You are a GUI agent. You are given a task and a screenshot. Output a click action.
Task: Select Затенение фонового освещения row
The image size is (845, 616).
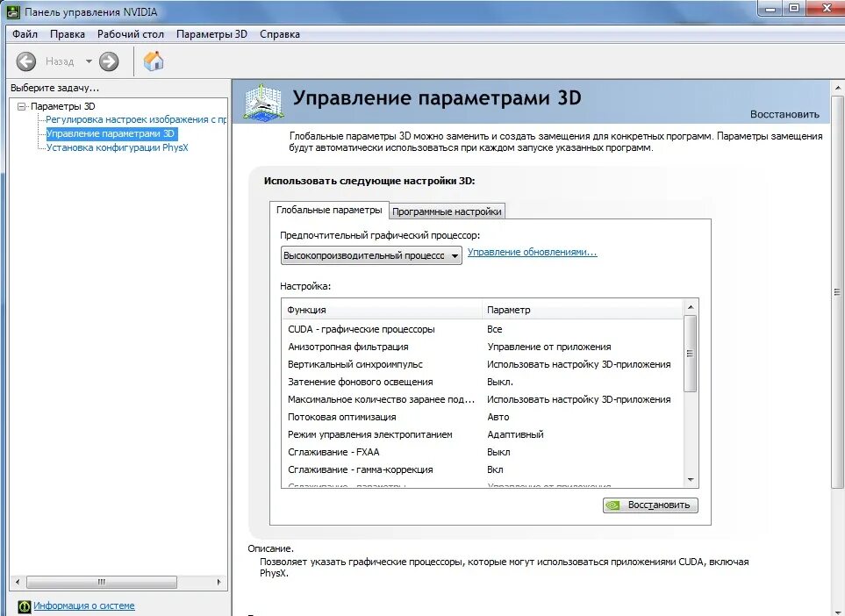pyautogui.click(x=483, y=382)
